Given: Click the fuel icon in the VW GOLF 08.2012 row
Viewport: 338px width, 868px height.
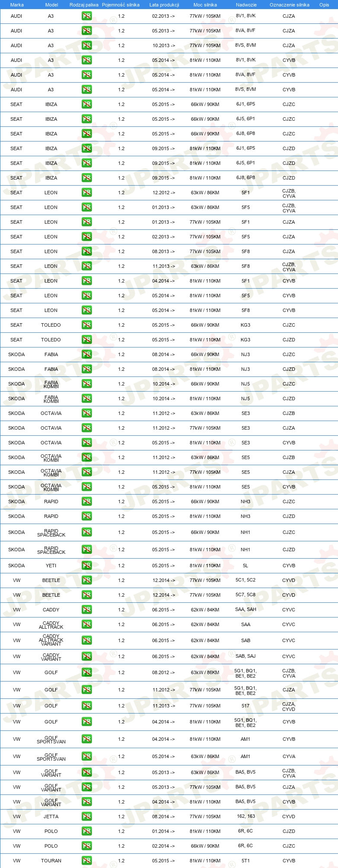Looking at the screenshot, I should pos(87,672).
